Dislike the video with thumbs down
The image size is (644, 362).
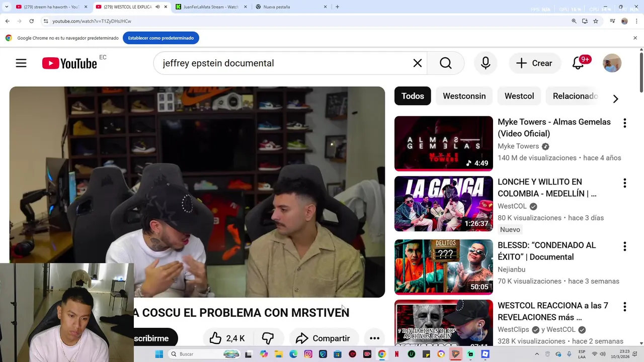pos(268,338)
